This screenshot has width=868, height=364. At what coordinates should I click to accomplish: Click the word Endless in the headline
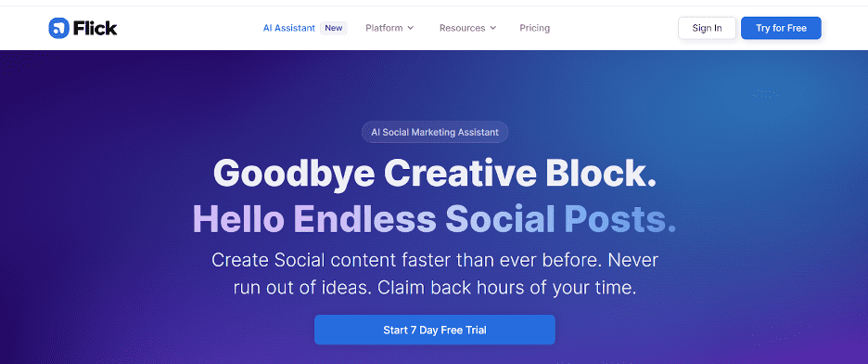click(364, 219)
